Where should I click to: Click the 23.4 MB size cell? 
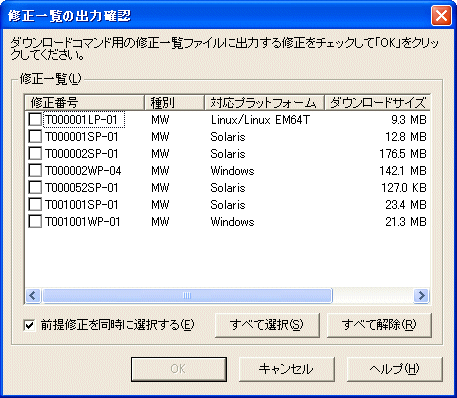coord(406,205)
